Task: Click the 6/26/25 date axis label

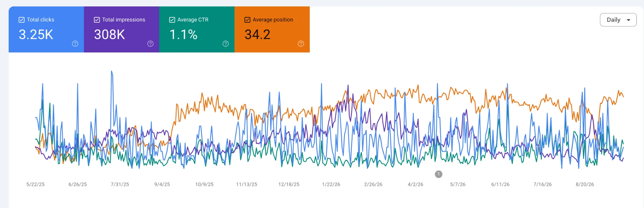Action: point(78,184)
